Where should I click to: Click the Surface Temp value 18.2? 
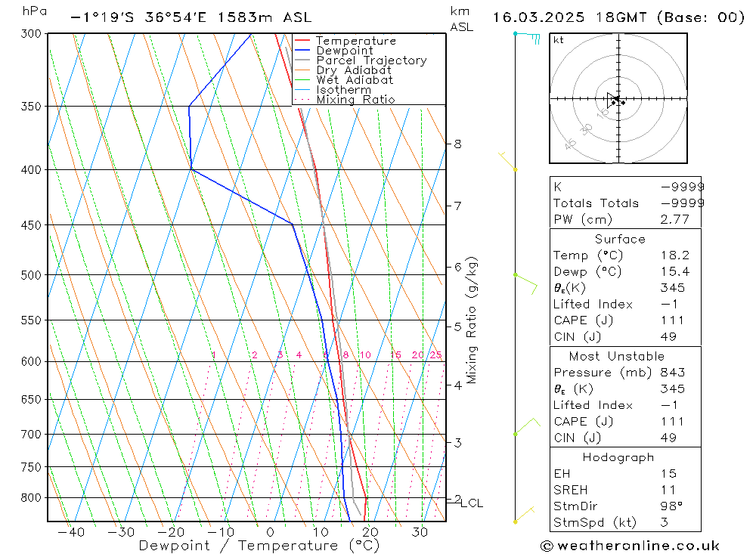click(x=675, y=255)
